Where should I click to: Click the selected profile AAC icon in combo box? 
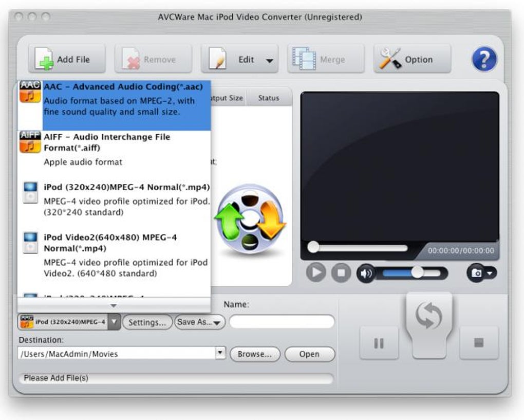click(27, 322)
